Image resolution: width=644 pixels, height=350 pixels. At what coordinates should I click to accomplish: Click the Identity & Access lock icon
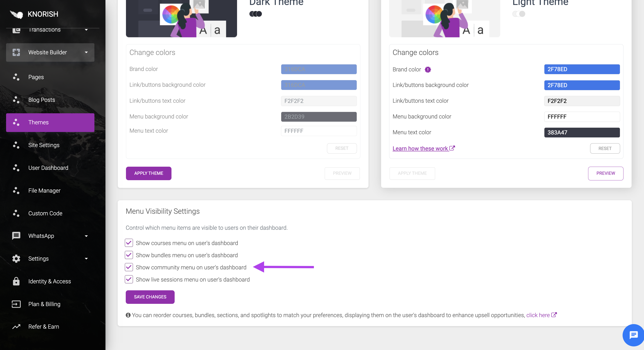click(x=16, y=281)
